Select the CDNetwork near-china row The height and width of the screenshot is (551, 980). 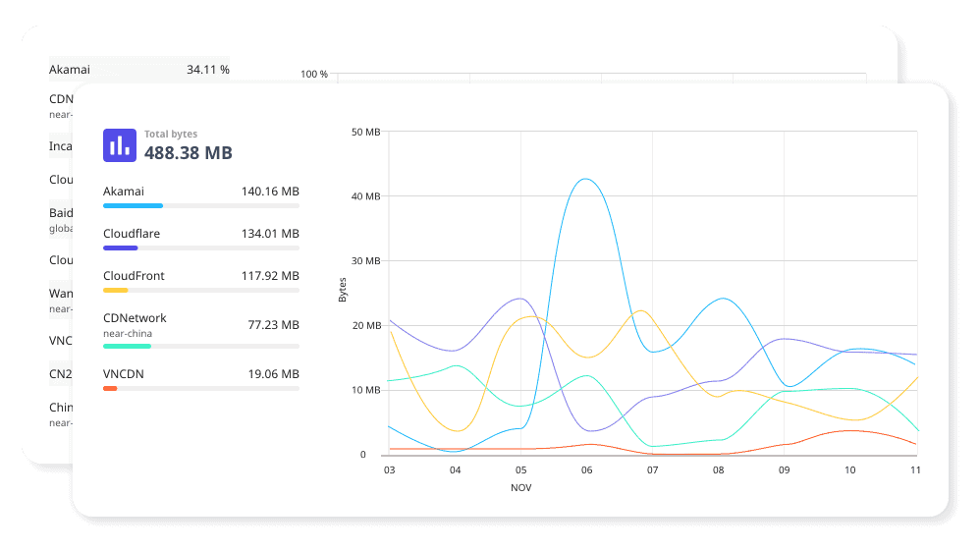200,330
